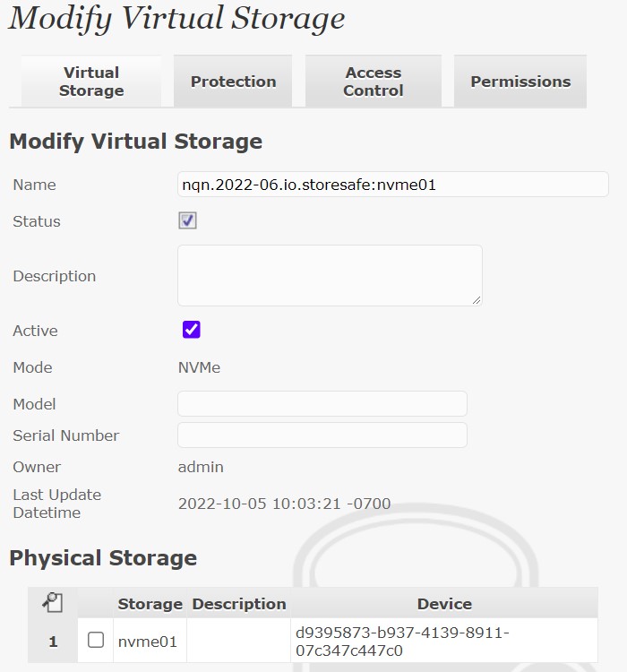The width and height of the screenshot is (627, 672).
Task: Toggle the Status checkbox
Action: point(187,220)
